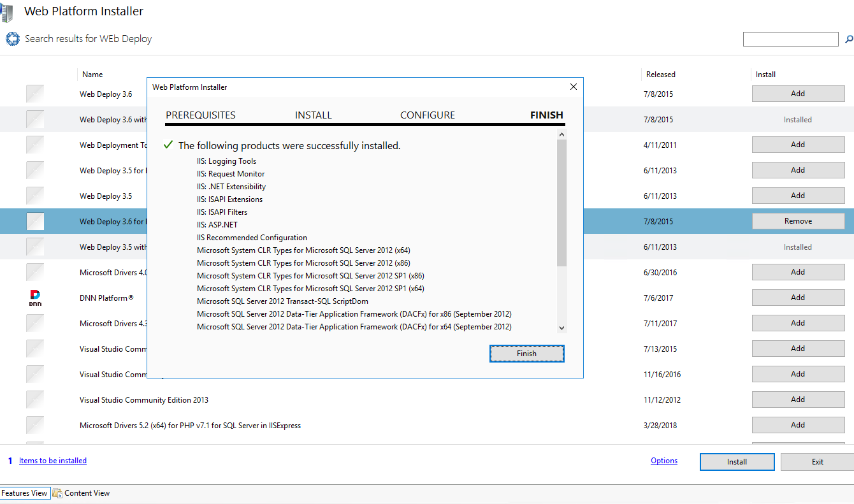Image resolution: width=854 pixels, height=504 pixels.
Task: Select 'Microsoft SQL Server 2012 Transact-SQL ScriptDom'
Action: (x=282, y=301)
